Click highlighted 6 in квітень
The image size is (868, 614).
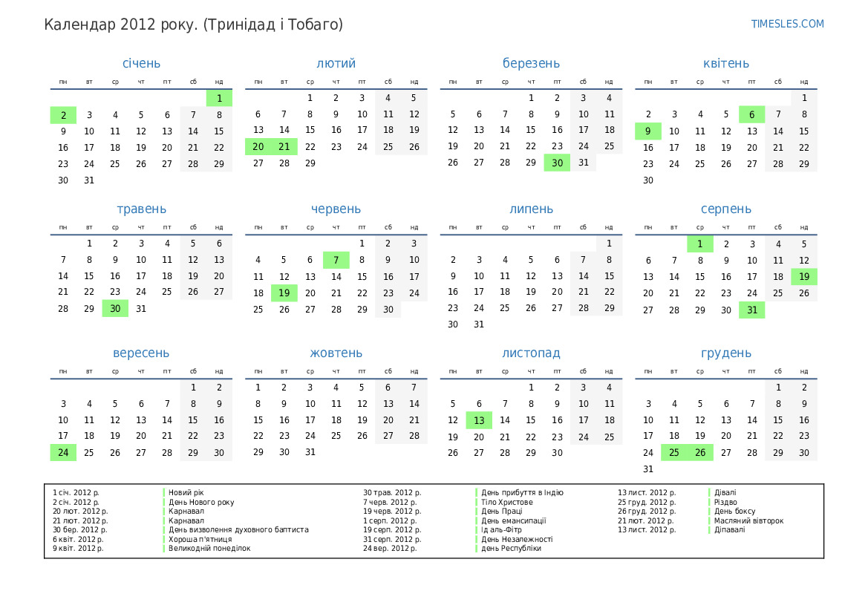pyautogui.click(x=752, y=114)
